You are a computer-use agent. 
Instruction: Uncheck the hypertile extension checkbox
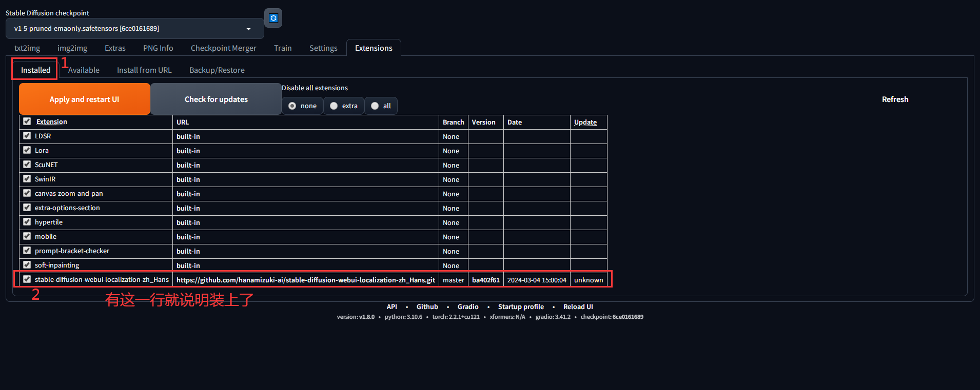click(27, 222)
